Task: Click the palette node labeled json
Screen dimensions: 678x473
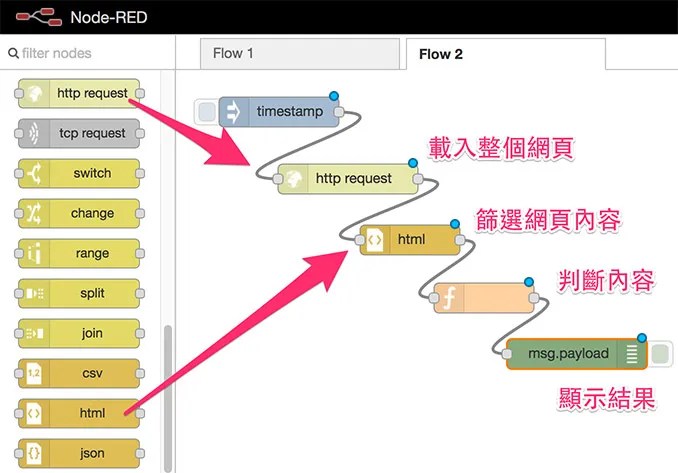Action: tap(79, 454)
